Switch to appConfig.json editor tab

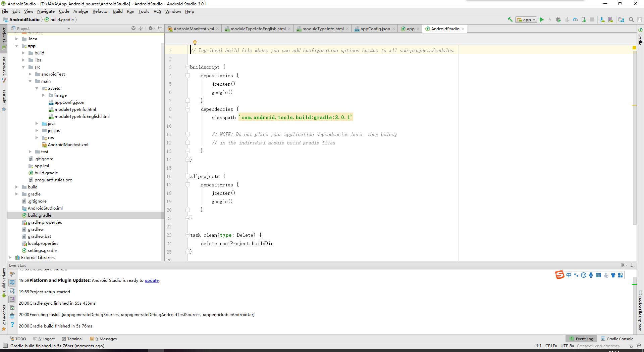pos(375,29)
